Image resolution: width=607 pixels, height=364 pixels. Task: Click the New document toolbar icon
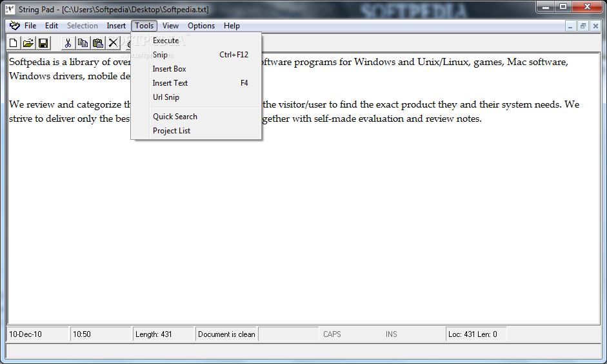tap(14, 43)
